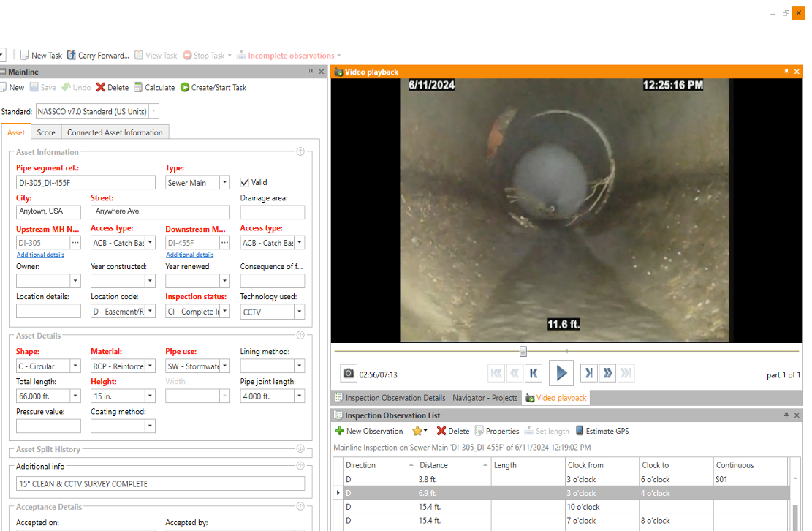Open the Shape dropdown
Viewport: 812px width, 531px height.
(75, 366)
